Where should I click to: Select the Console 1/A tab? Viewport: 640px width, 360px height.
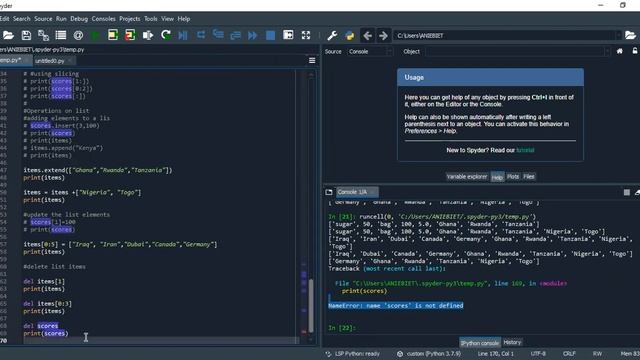click(x=353, y=192)
